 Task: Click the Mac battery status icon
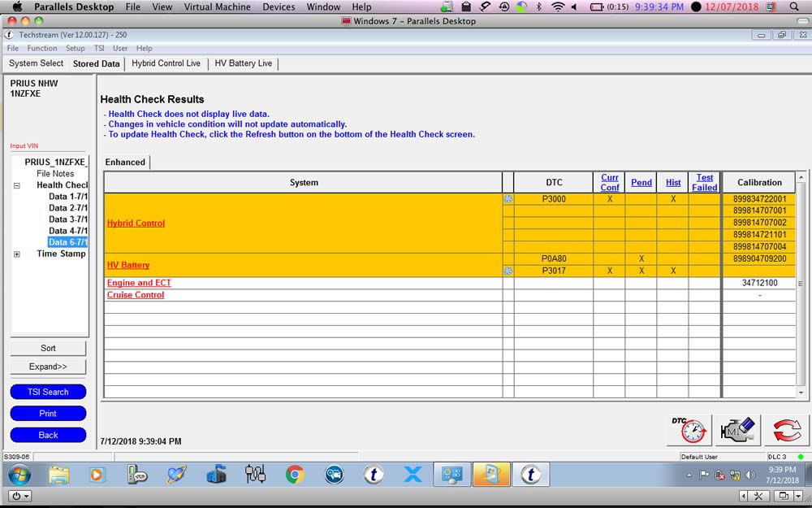597,7
